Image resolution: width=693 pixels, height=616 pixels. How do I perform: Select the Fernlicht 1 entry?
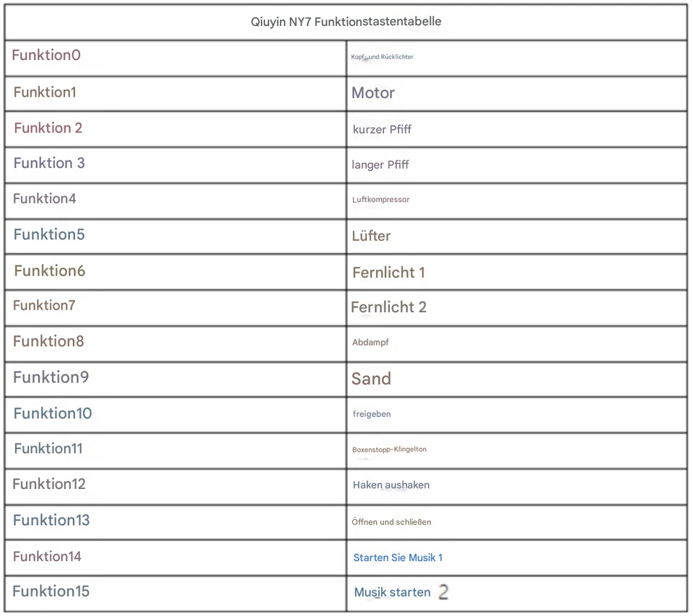point(388,273)
